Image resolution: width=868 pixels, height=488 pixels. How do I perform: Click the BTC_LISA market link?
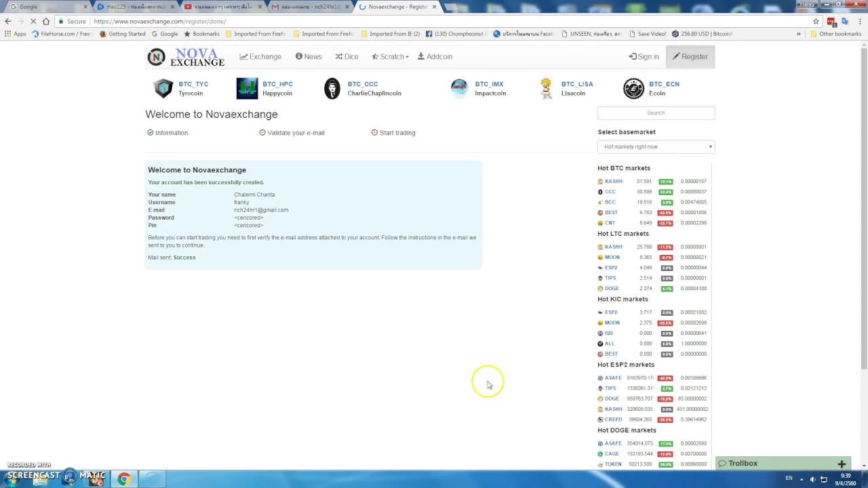click(x=576, y=84)
